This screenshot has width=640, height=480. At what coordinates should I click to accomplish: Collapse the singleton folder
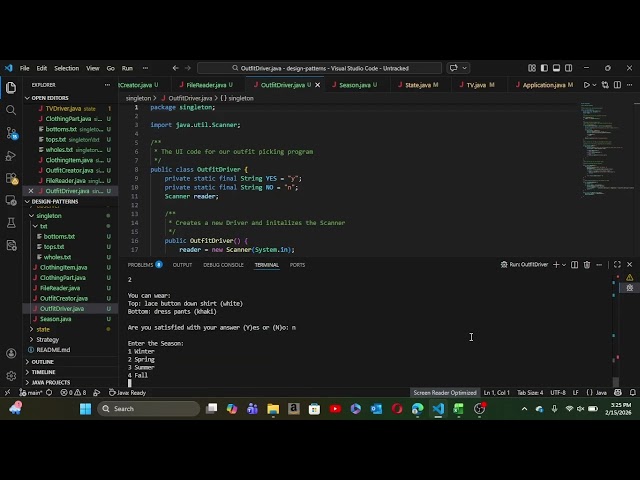[49, 216]
